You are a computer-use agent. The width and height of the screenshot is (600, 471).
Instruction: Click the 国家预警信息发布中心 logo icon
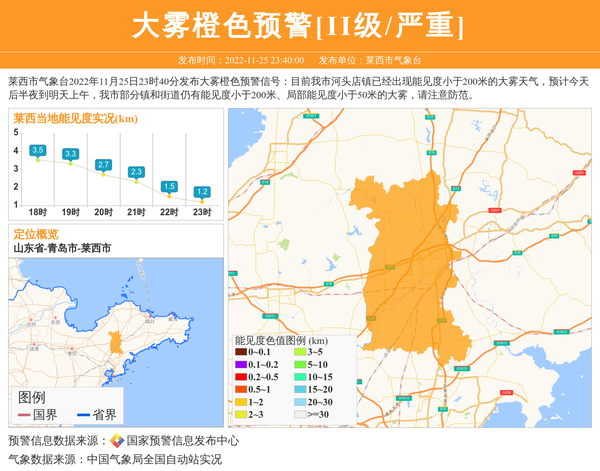pos(117,441)
